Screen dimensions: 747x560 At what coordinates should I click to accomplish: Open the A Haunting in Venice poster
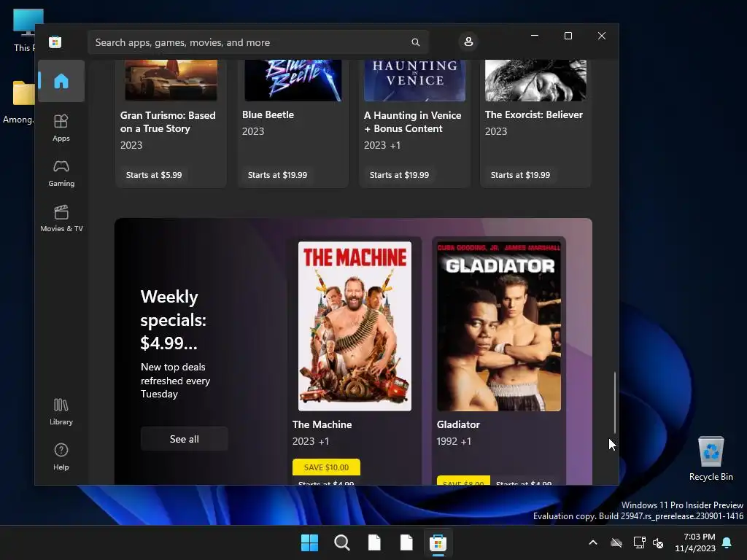(x=414, y=80)
